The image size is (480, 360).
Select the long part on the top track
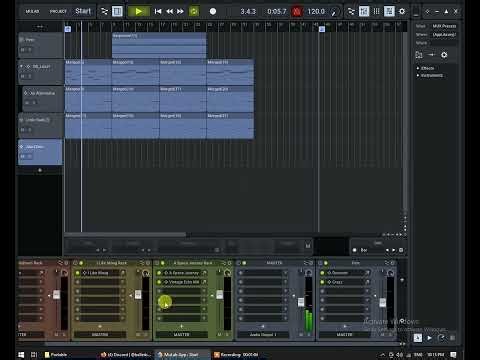click(x=159, y=46)
